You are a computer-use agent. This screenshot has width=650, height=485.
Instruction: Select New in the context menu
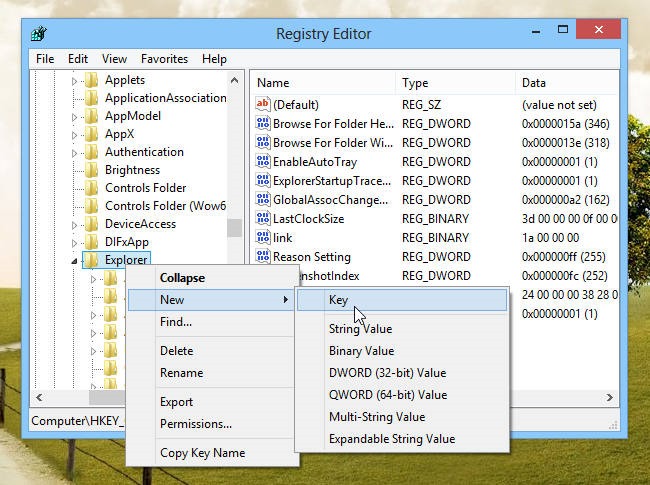212,300
